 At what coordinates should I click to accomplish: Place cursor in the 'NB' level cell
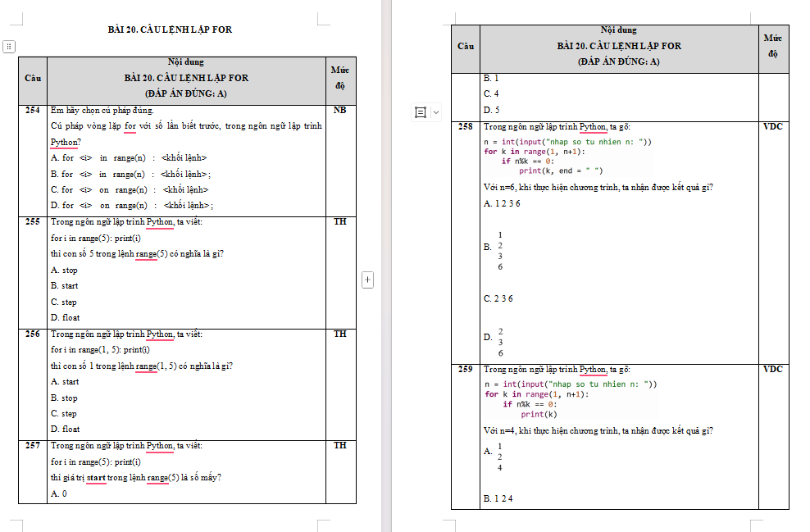point(340,110)
